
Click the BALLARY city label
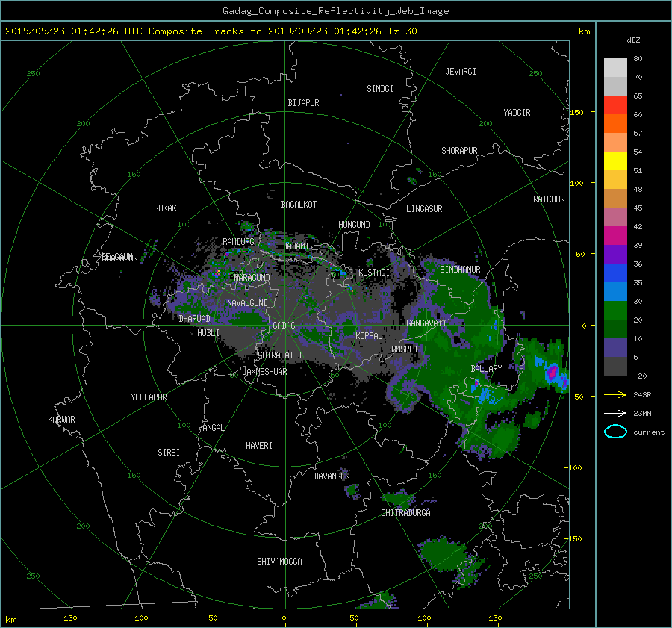point(486,369)
